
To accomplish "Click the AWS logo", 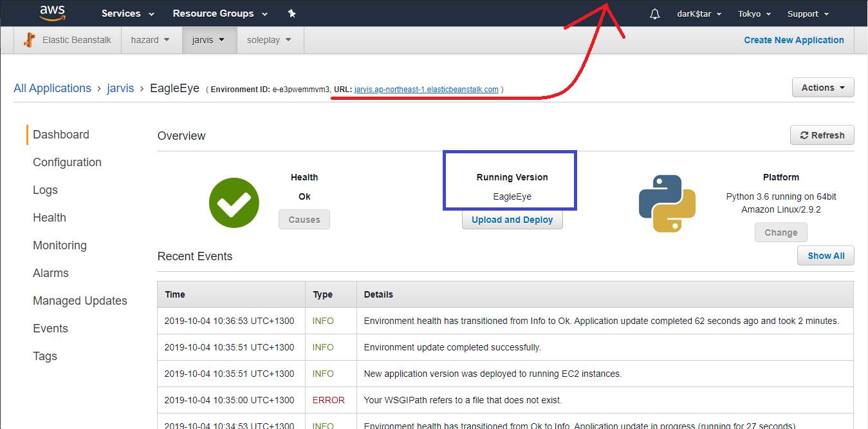I will (53, 13).
